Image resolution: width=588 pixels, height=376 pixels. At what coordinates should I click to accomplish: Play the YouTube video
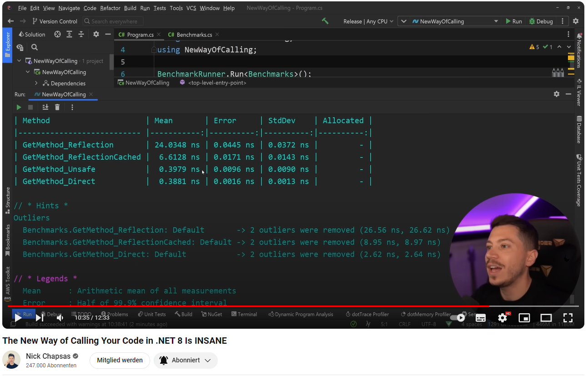click(18, 317)
